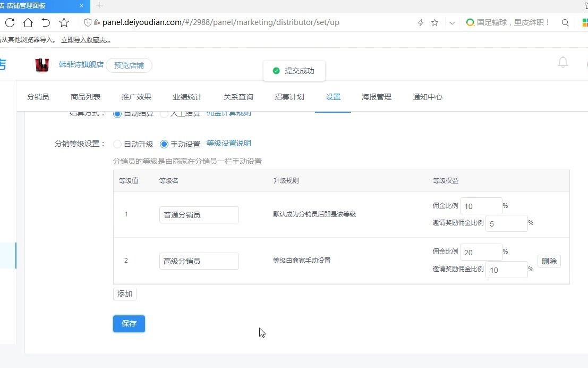The width and height of the screenshot is (588, 368).
Task: Open the 等级设置说明 link
Action: pyautogui.click(x=228, y=143)
